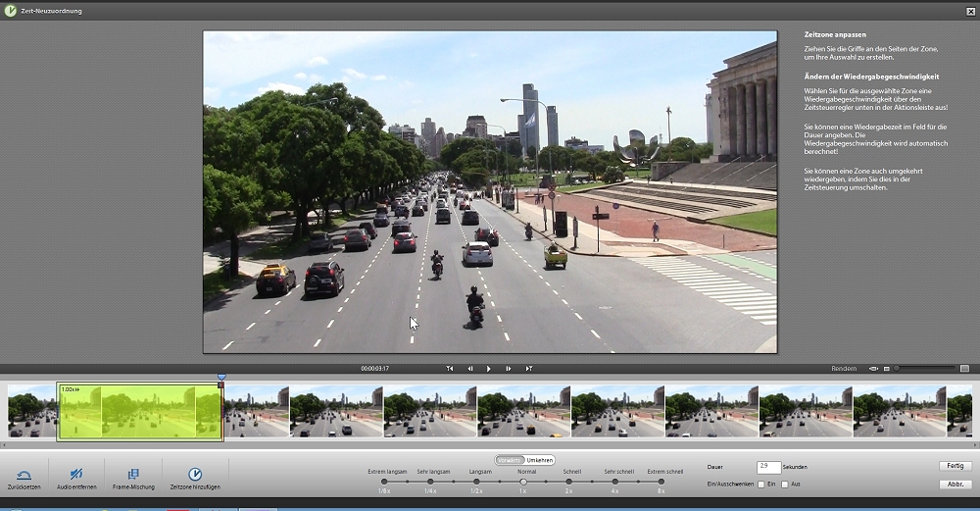
Task: Click the blue playhead marker on filmstrip
Action: click(x=221, y=378)
